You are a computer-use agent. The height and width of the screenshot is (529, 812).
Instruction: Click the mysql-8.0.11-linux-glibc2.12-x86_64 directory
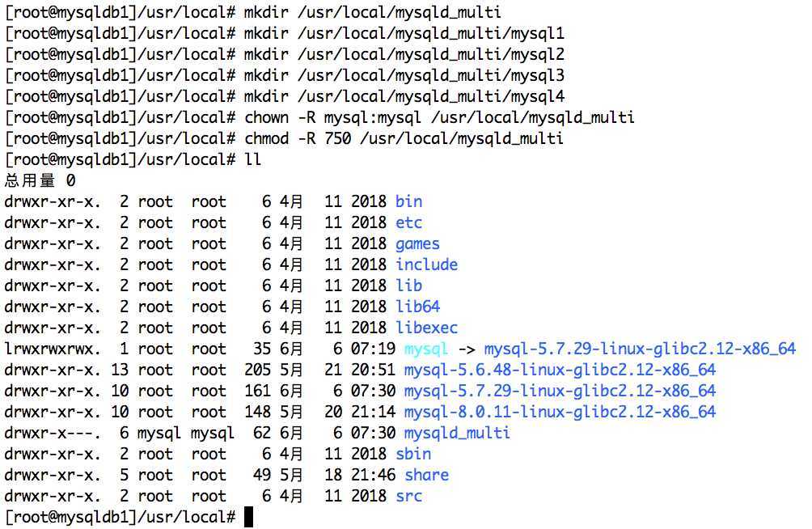pos(560,412)
